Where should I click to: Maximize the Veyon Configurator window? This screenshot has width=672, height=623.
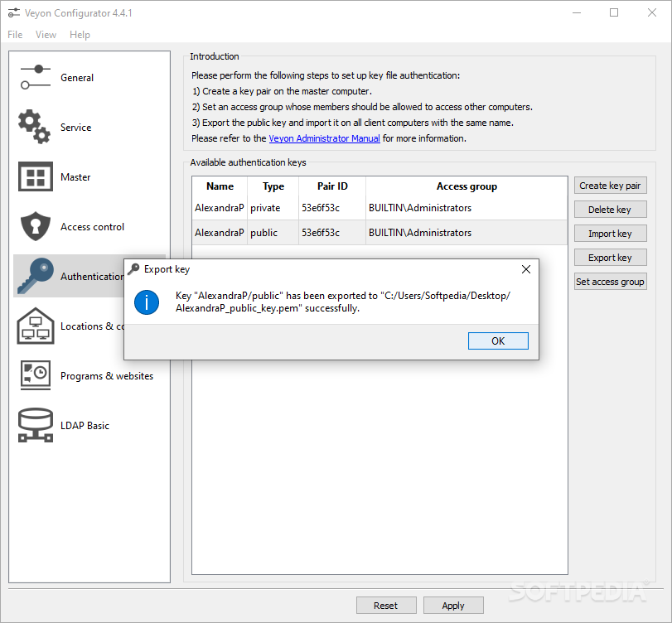coord(614,13)
